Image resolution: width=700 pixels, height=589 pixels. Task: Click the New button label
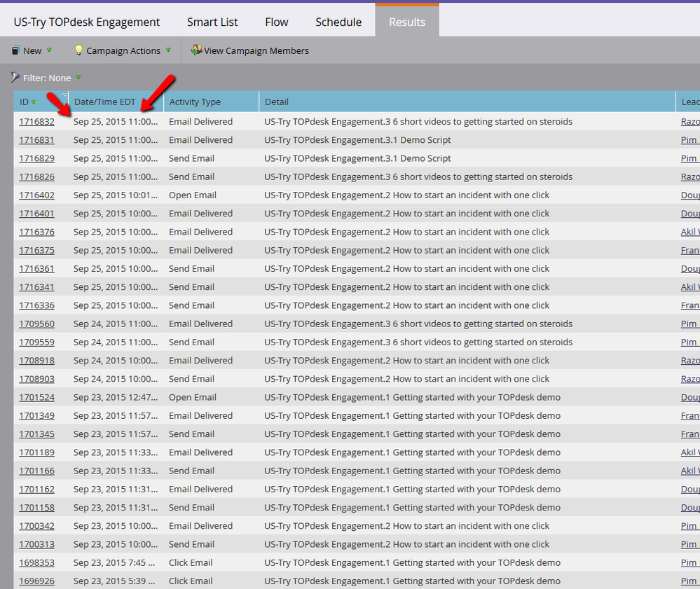coord(32,51)
